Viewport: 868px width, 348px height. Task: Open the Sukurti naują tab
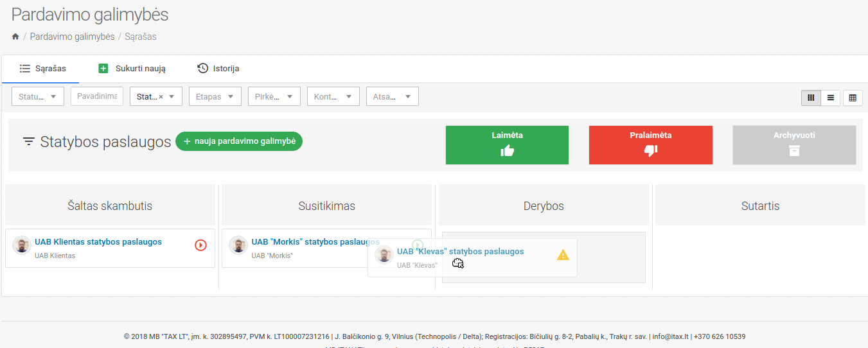pyautogui.click(x=132, y=69)
